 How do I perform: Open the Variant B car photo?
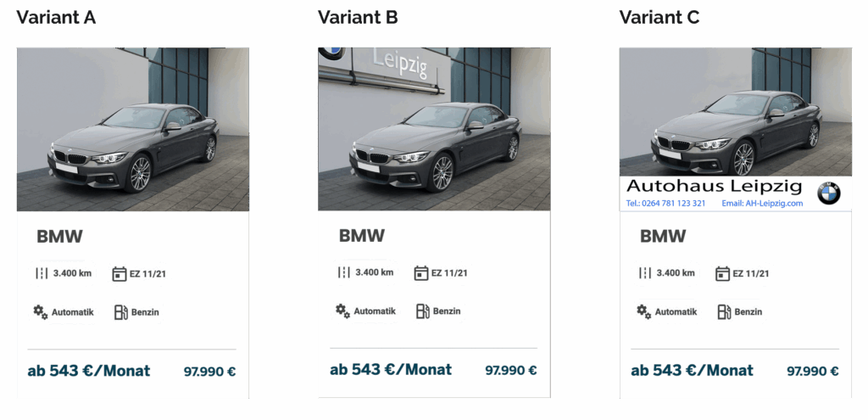(x=434, y=129)
